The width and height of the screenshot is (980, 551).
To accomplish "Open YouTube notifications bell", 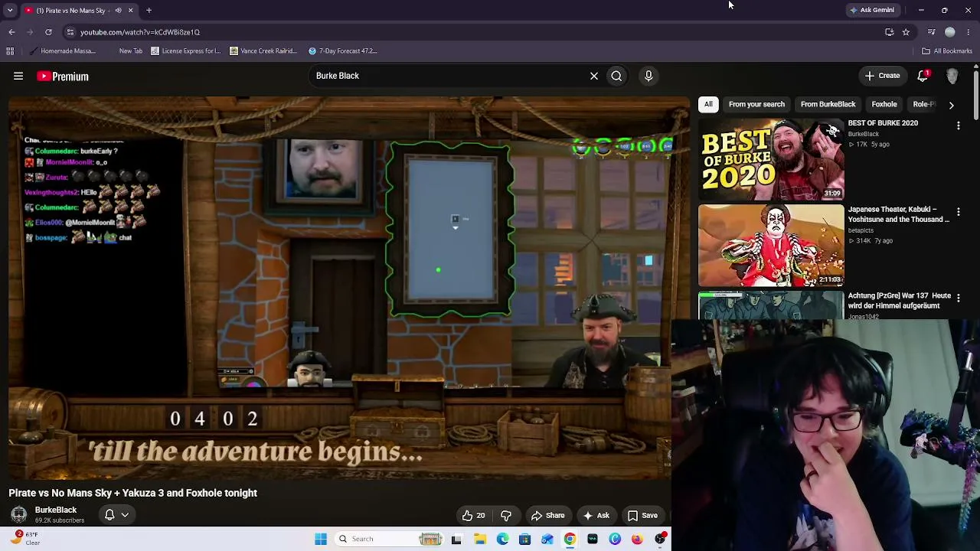I will pyautogui.click(x=923, y=76).
